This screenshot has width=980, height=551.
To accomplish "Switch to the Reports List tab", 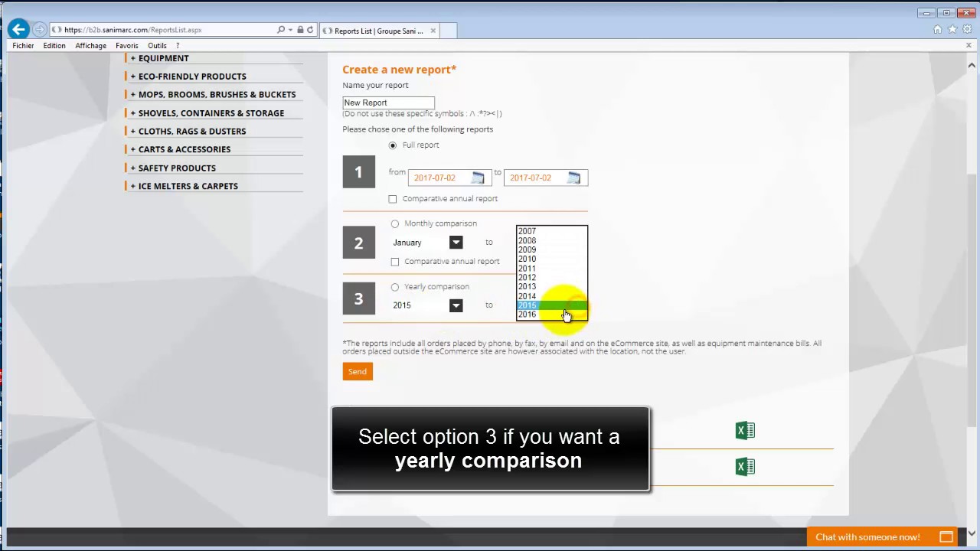I will click(379, 31).
